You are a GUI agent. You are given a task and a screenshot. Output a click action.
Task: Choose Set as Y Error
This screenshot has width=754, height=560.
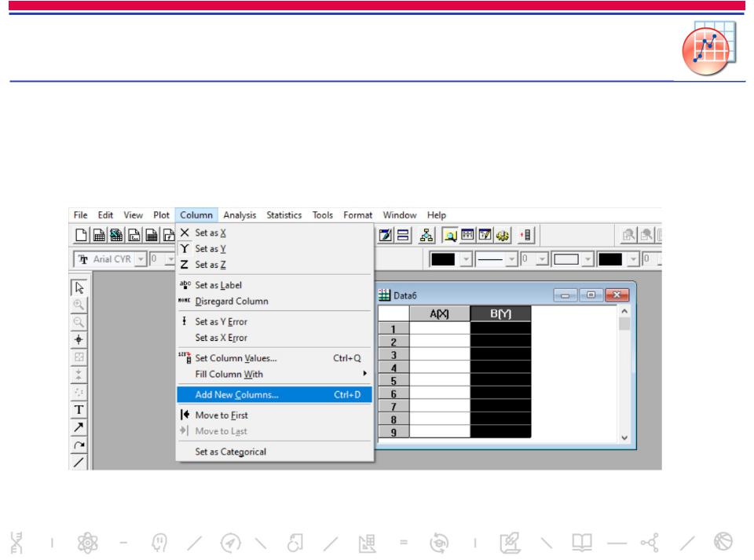(275, 321)
